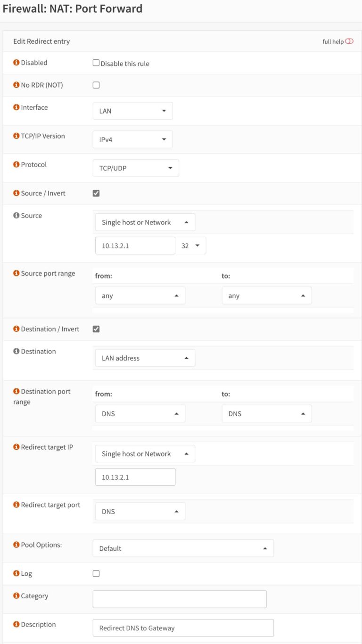Click the Pool Options info icon
The width and height of the screenshot is (362, 644).
tap(16, 545)
